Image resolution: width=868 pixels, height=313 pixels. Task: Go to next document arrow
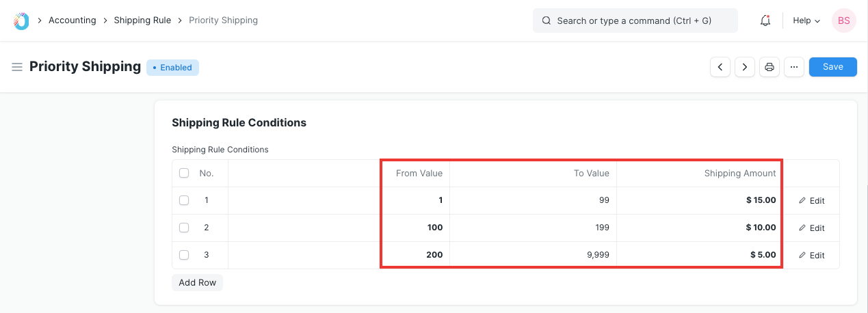(x=744, y=67)
